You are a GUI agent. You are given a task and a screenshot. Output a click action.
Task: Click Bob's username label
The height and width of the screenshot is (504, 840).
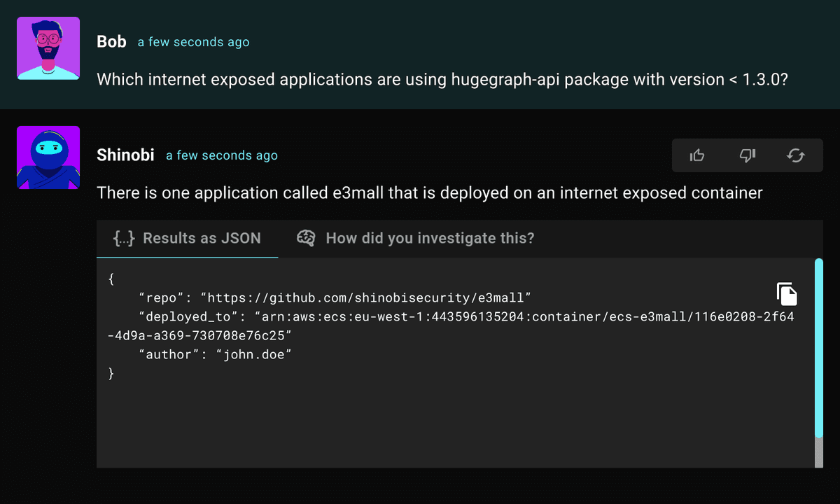pyautogui.click(x=111, y=41)
